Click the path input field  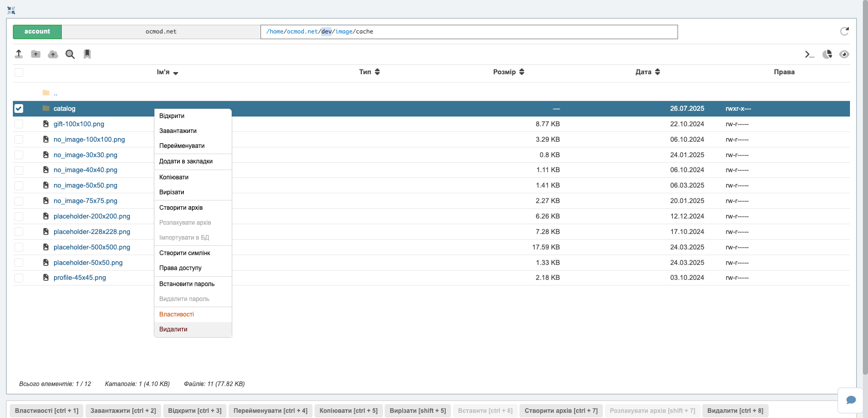[469, 31]
